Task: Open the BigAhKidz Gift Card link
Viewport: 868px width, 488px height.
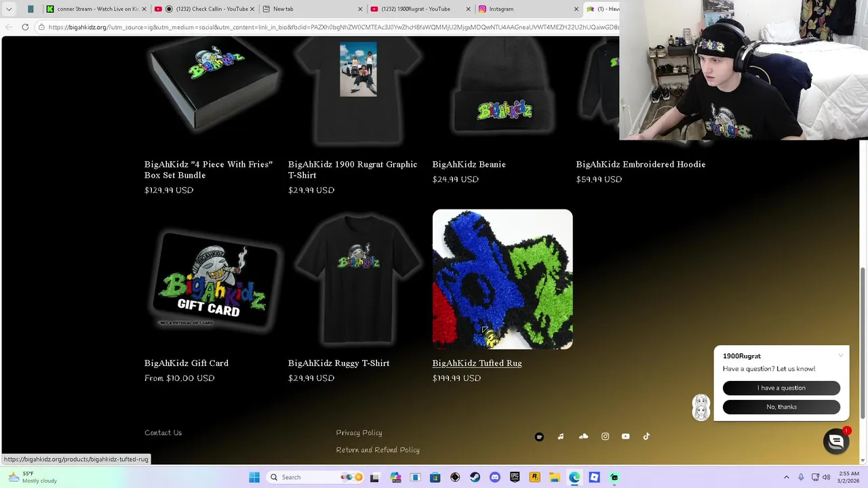Action: [x=186, y=363]
